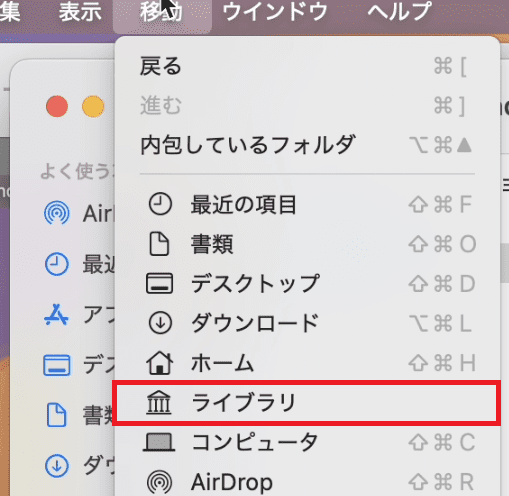Select ライブラリ menu entry
Screen dimensions: 509x496
(x=307, y=402)
